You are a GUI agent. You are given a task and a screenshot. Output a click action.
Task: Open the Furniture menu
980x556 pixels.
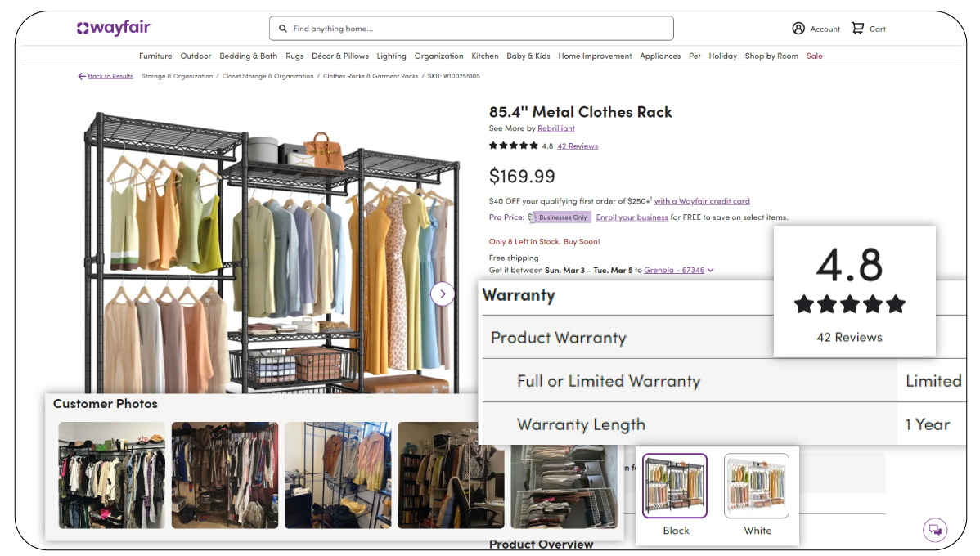[x=155, y=56]
